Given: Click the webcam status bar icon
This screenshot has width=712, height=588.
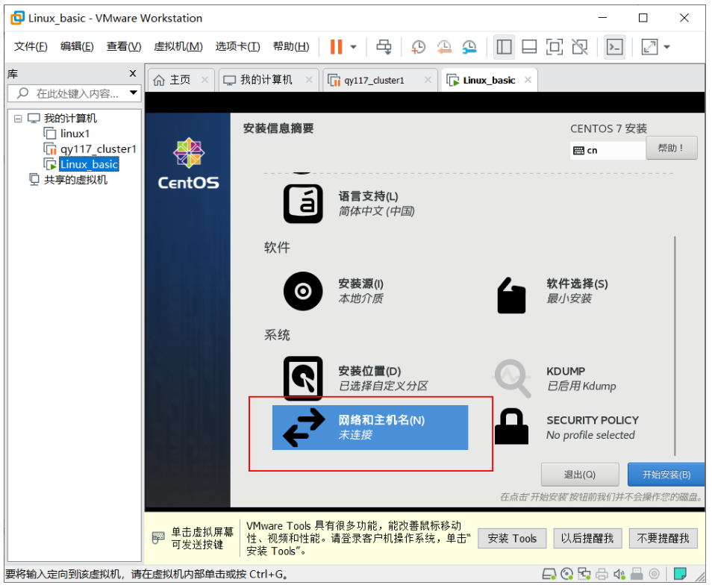Looking at the screenshot, I should (654, 575).
